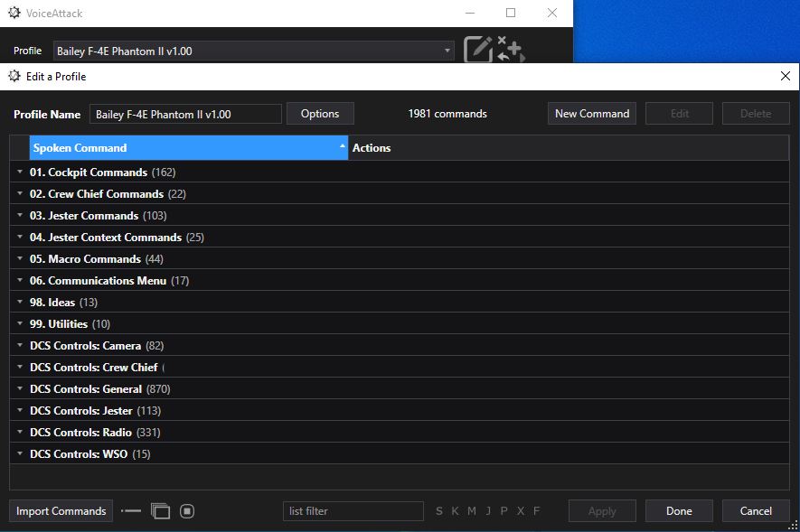Click the rounded stop-square icon in bottom bar

click(x=187, y=511)
